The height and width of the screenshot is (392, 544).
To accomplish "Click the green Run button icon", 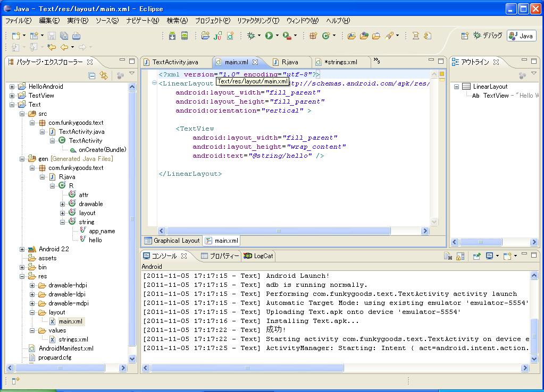I will pyautogui.click(x=269, y=36).
